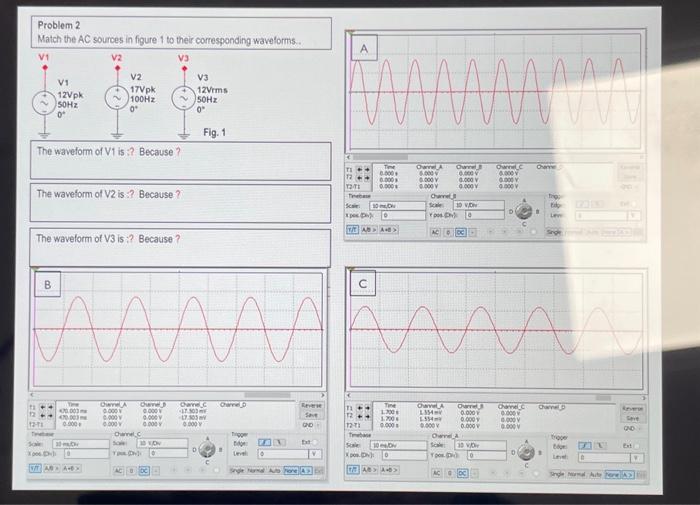Select falling edge trigger on scope B
The image size is (700, 505).
click(x=279, y=442)
